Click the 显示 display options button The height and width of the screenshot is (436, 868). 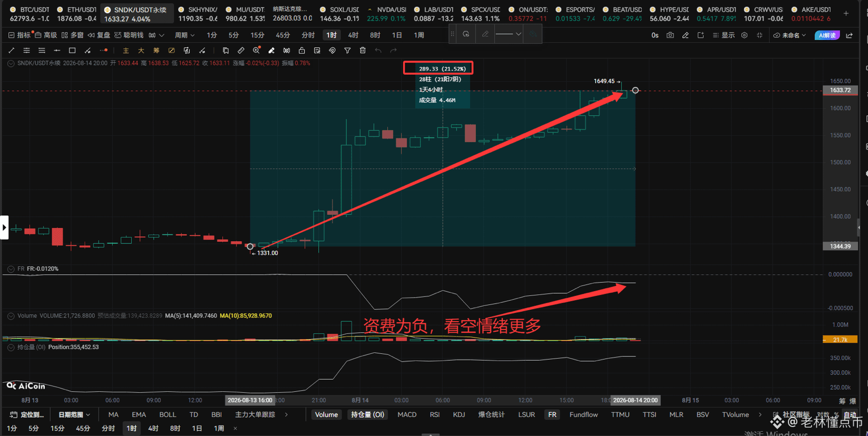[724, 35]
